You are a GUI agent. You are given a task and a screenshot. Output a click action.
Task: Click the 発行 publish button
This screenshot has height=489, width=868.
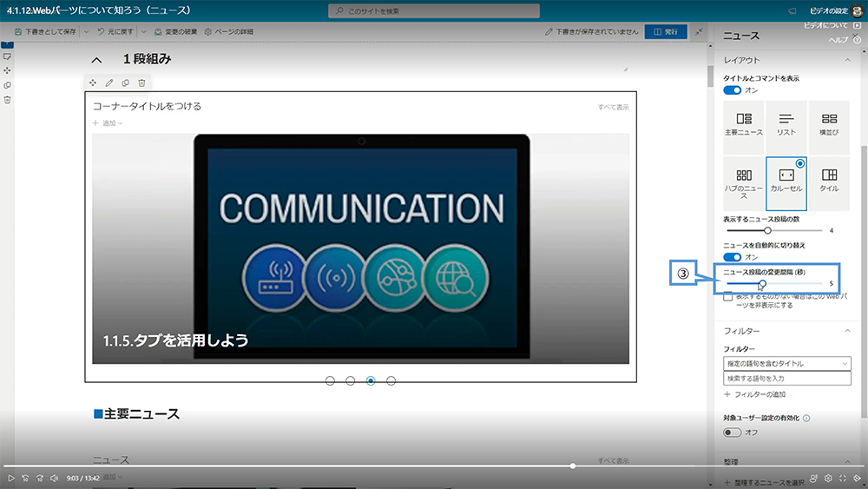click(666, 31)
